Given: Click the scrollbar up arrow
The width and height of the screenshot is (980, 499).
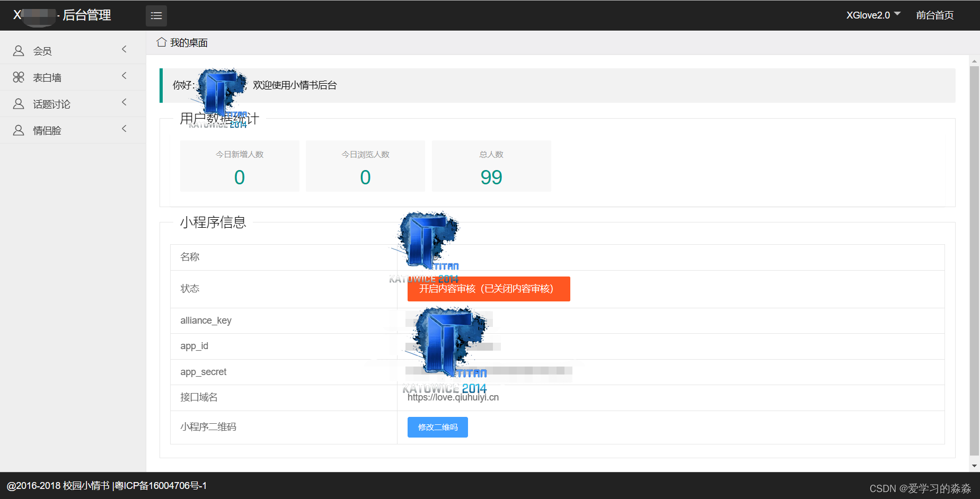Looking at the screenshot, I should coord(974,61).
